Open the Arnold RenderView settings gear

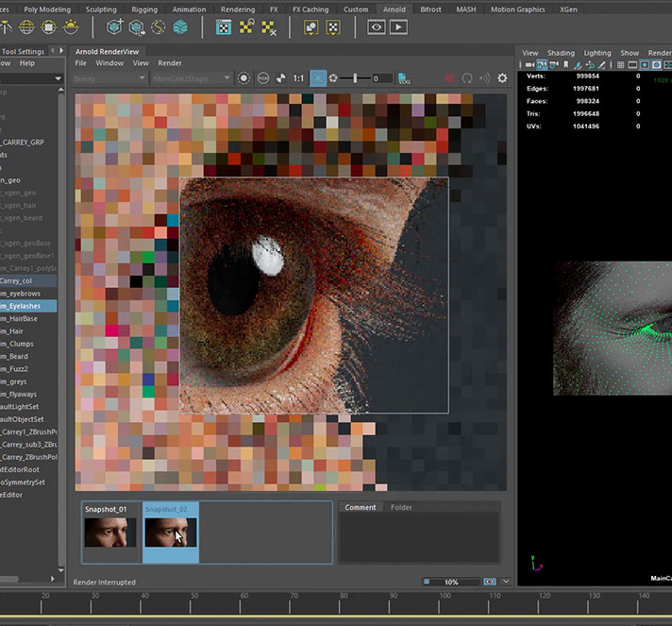point(502,78)
